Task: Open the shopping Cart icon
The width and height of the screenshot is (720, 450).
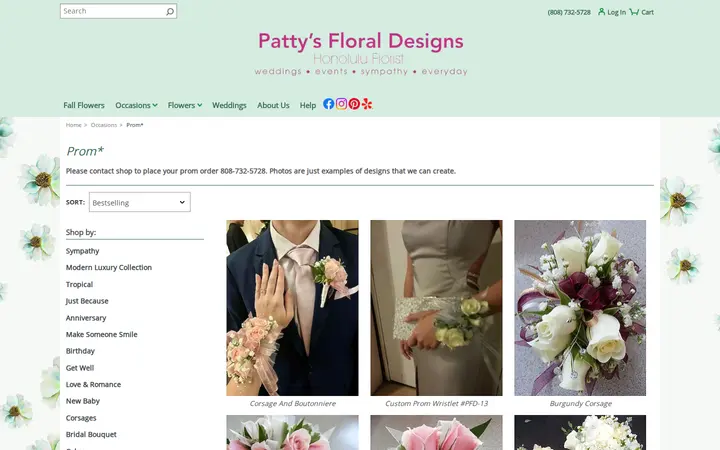Action: pos(634,11)
